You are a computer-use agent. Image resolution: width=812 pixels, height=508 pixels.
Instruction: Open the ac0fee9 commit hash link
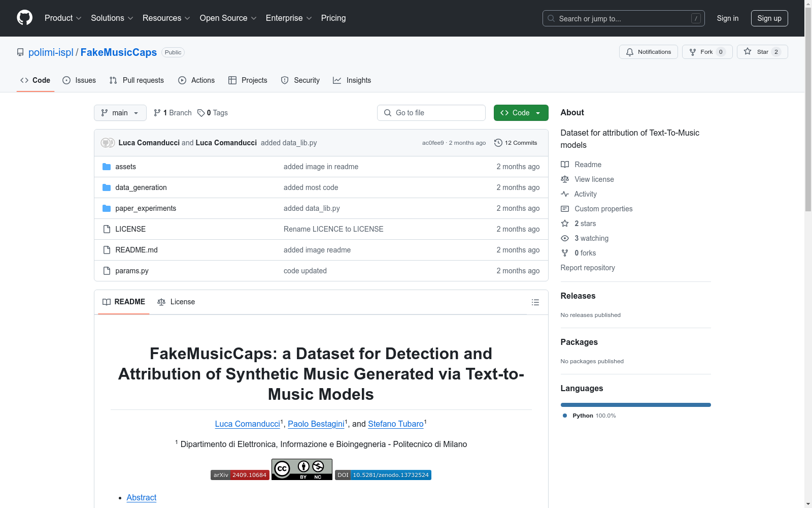pos(433,143)
